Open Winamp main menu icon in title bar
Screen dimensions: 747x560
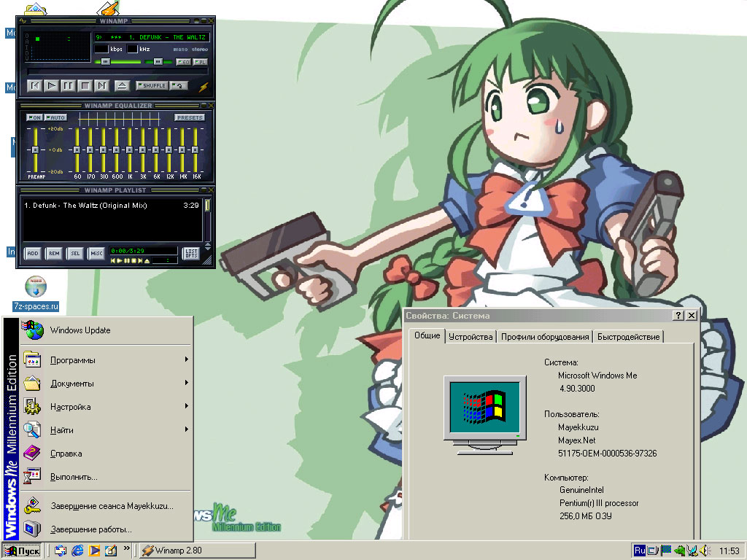(x=23, y=21)
